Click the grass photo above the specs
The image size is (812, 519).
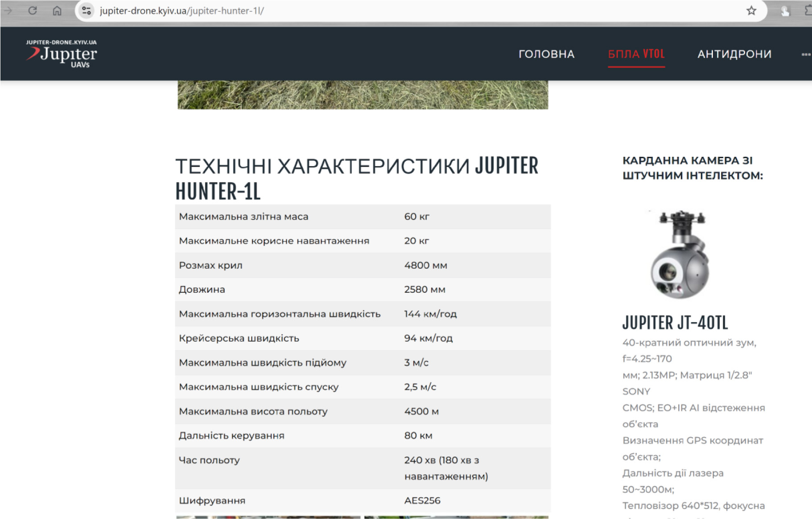click(x=363, y=94)
